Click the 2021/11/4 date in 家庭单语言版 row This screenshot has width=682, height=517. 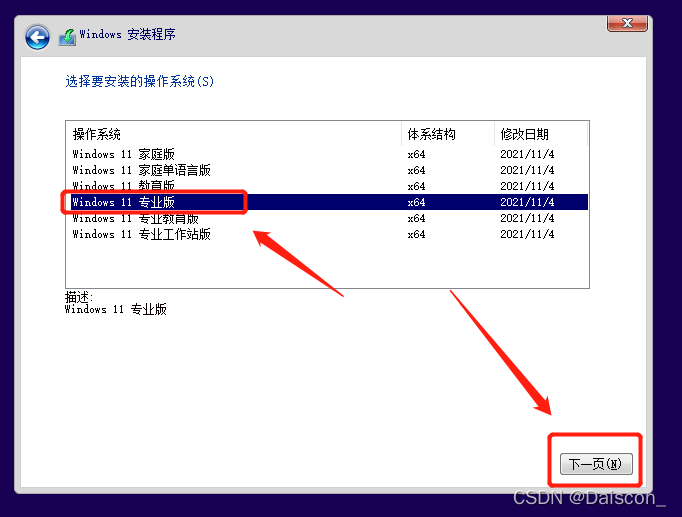point(527,170)
